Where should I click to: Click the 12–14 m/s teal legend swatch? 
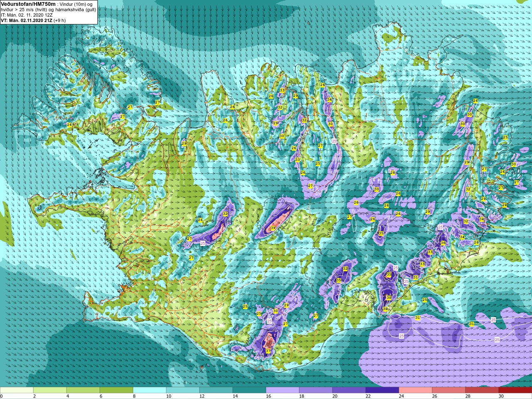[216, 390]
